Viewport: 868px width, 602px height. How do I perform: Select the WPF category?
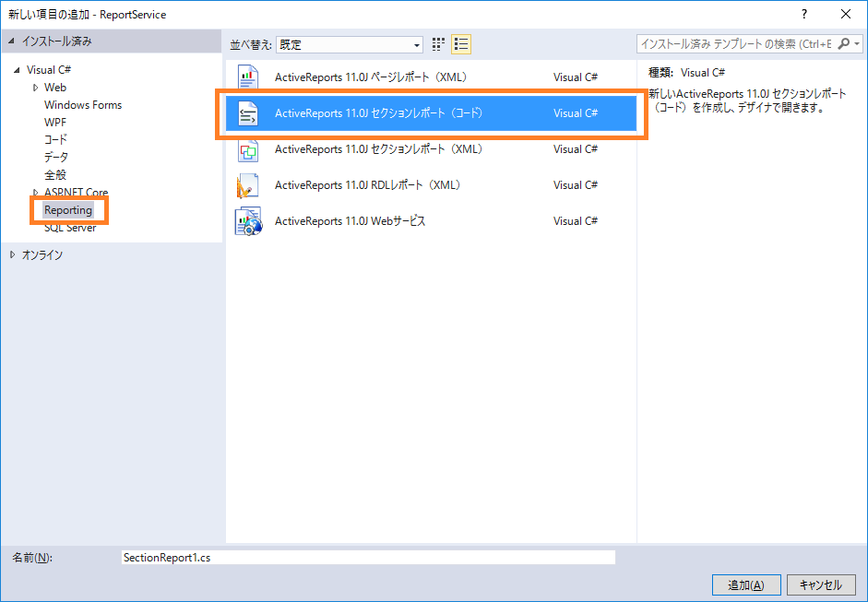point(55,123)
